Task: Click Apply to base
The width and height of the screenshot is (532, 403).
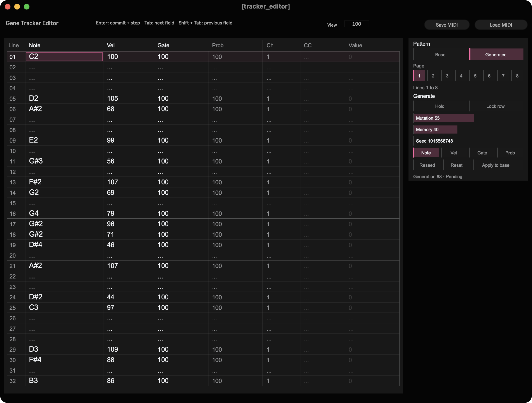Action: [495, 165]
